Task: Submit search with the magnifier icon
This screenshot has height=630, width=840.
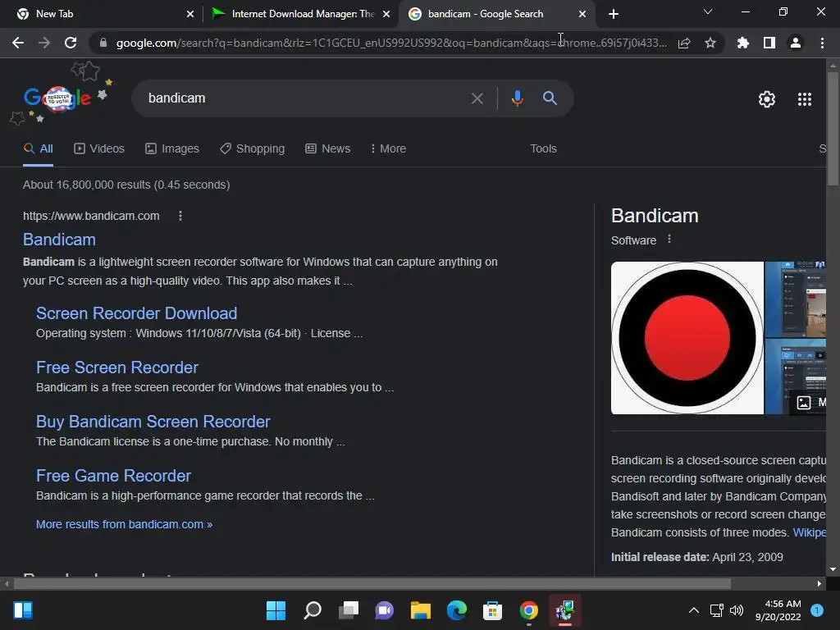Action: click(550, 98)
